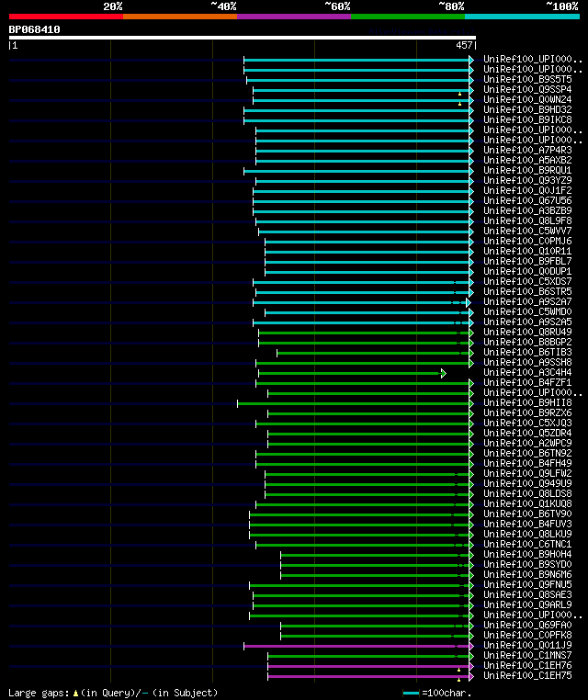Click the green arrowhead ending A3C4H4 alignment
The image size is (588, 700).
click(444, 373)
